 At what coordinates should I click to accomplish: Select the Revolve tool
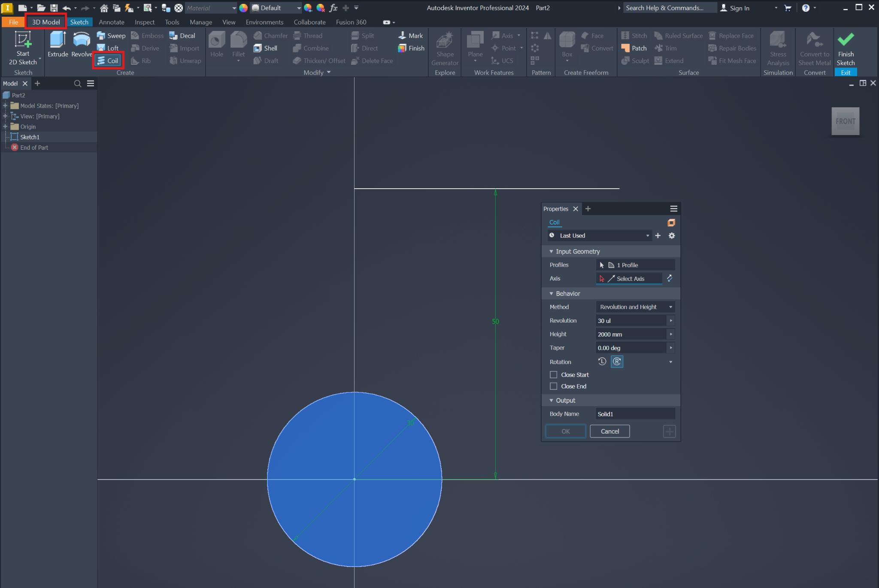coord(81,45)
